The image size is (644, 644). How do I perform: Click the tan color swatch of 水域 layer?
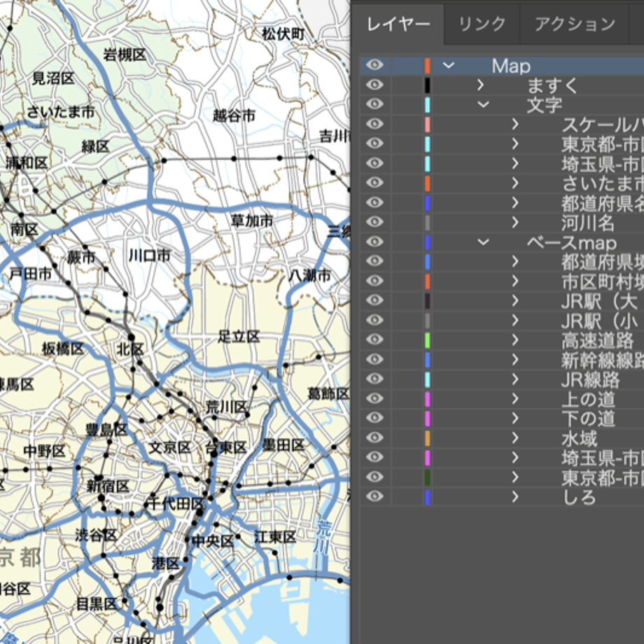[x=428, y=438]
